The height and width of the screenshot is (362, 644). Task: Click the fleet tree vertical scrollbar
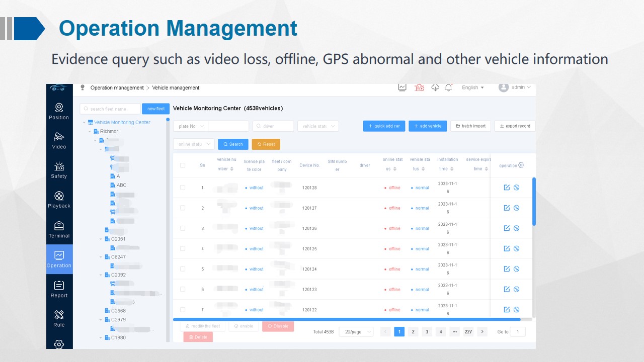168,230
